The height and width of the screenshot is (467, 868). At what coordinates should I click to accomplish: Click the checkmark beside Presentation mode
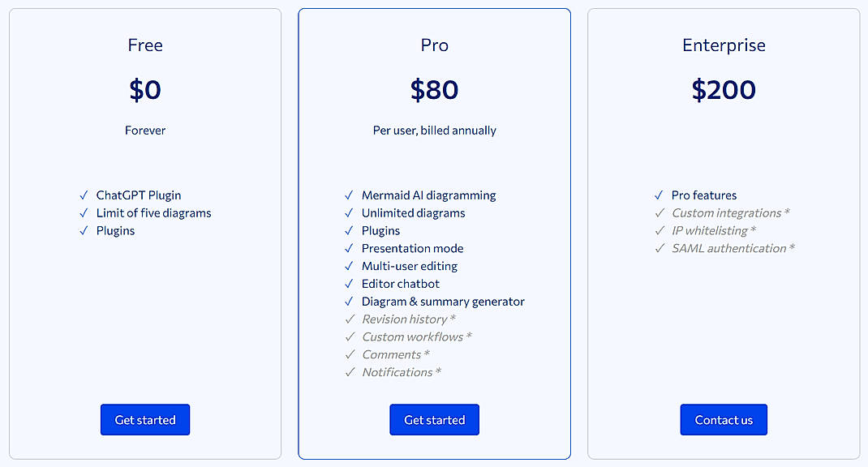[x=348, y=248]
